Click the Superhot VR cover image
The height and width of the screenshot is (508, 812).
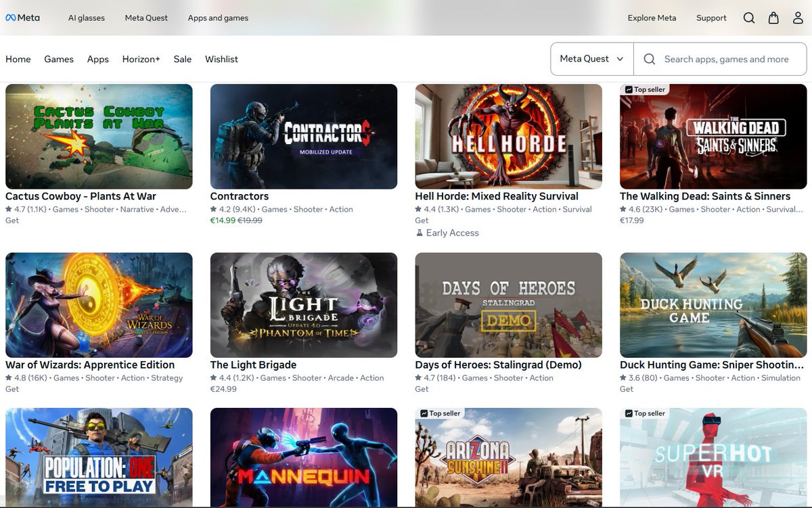[713, 457]
